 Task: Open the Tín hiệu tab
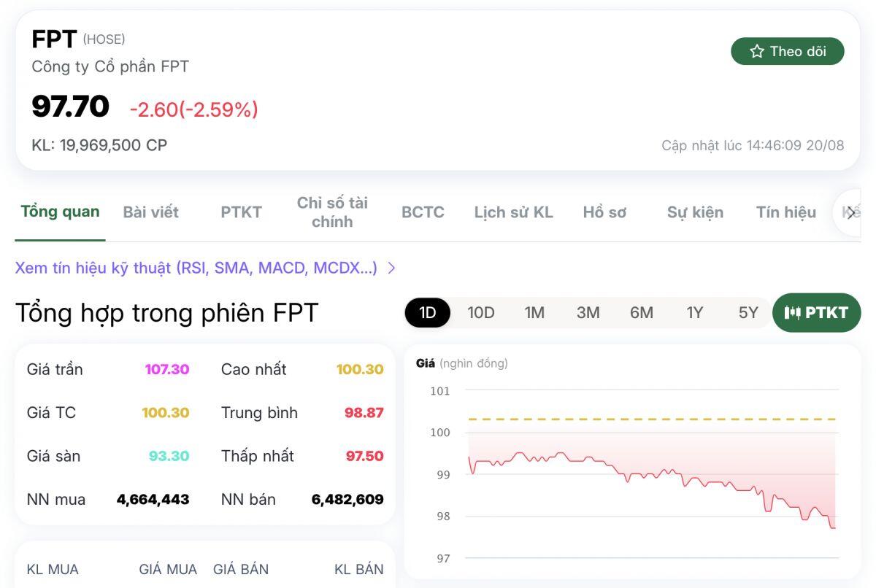(x=785, y=212)
